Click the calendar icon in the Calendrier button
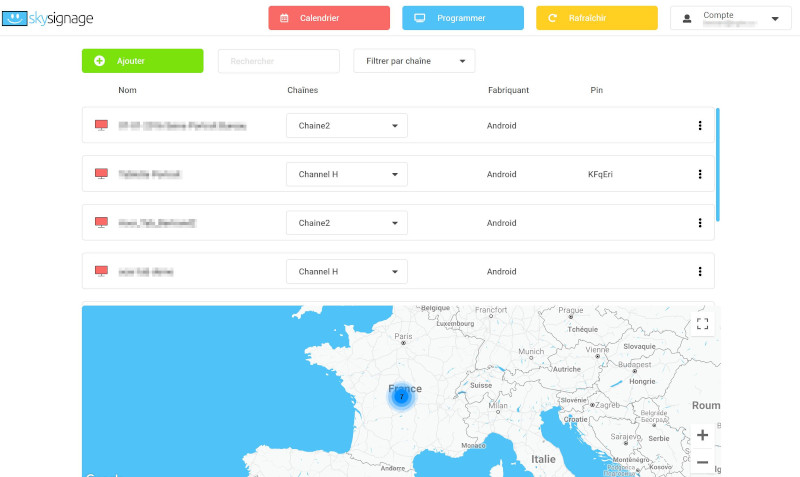Image resolution: width=800 pixels, height=477 pixels. (x=284, y=18)
